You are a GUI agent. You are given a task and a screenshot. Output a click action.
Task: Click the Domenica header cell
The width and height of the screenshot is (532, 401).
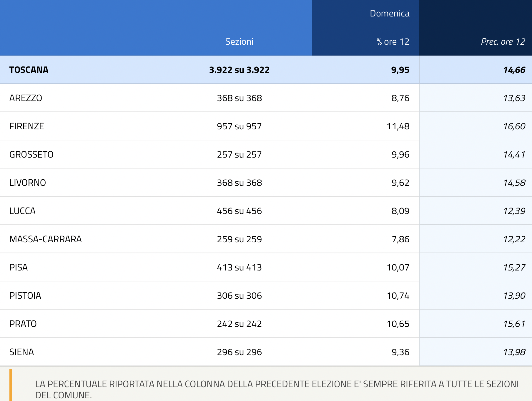pos(389,14)
